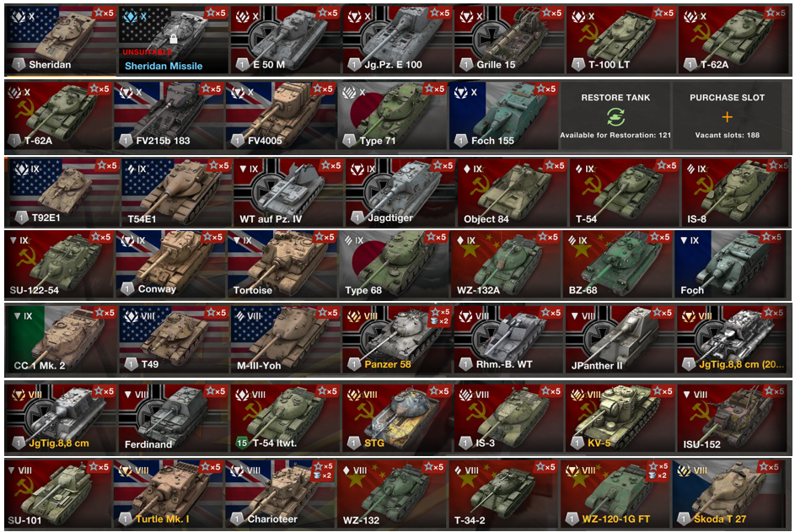Choose the FV215b 183 tank
This screenshot has width=795, height=532.
pos(169,116)
